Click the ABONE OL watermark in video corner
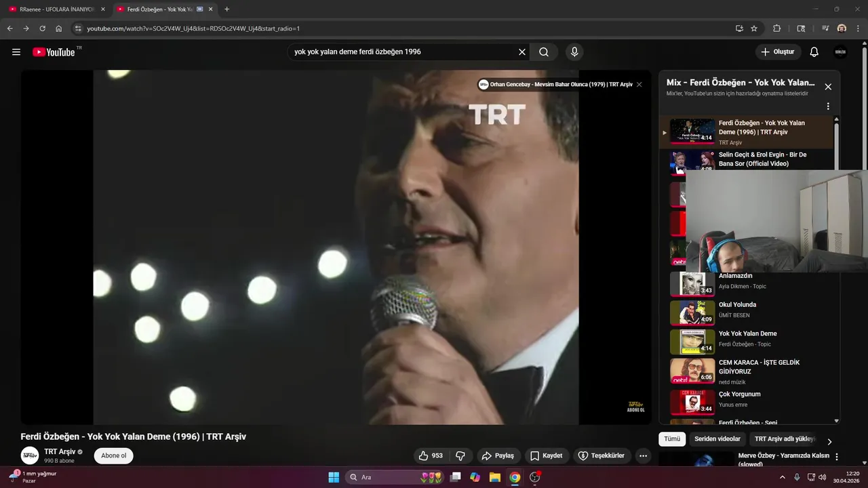The image size is (868, 488). coord(635,407)
